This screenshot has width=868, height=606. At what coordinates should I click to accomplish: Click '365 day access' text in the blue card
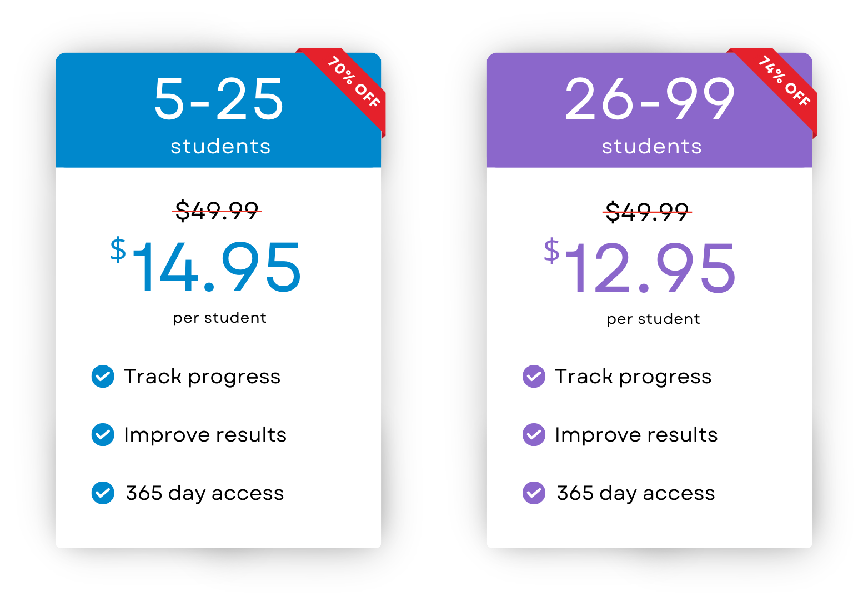tap(205, 493)
